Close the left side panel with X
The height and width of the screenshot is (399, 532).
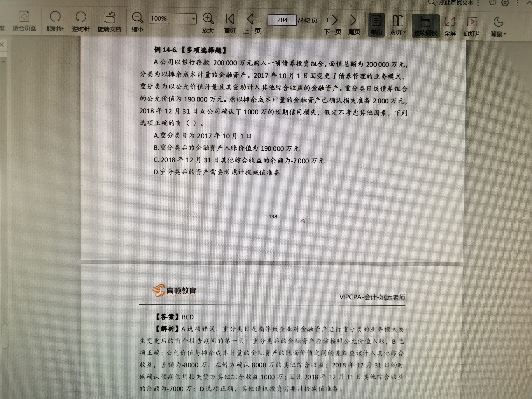tap(2, 45)
